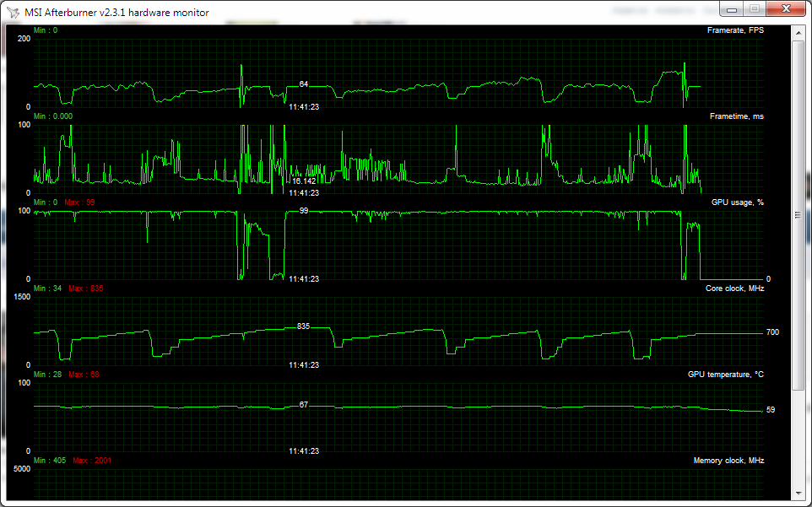
Task: Select the "Framerate, FPS" graph label
Action: [735, 30]
